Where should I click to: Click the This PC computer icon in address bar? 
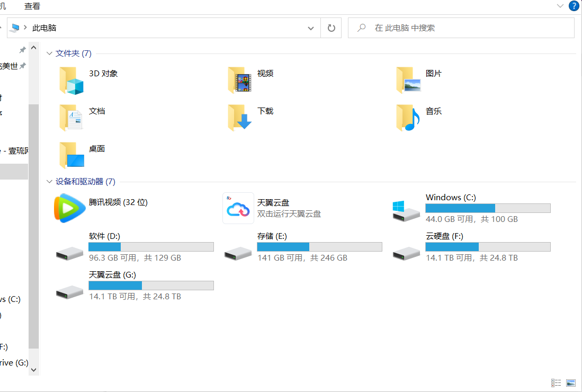click(x=15, y=28)
